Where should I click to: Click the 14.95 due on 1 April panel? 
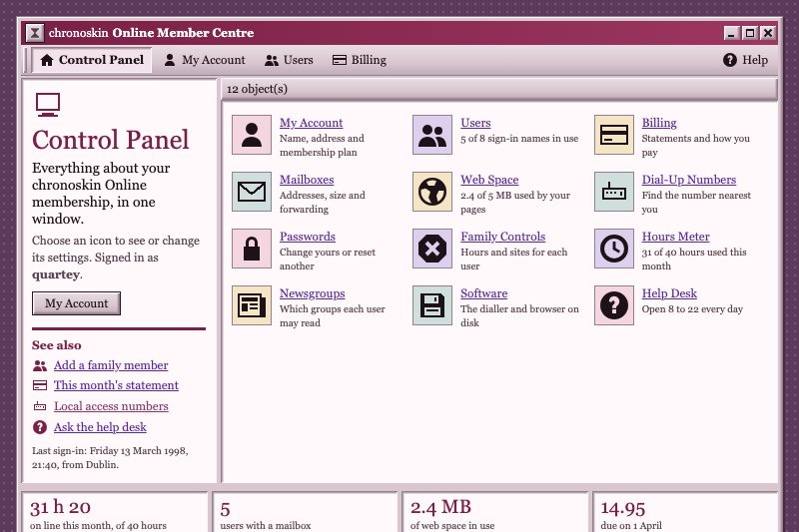[x=685, y=512]
